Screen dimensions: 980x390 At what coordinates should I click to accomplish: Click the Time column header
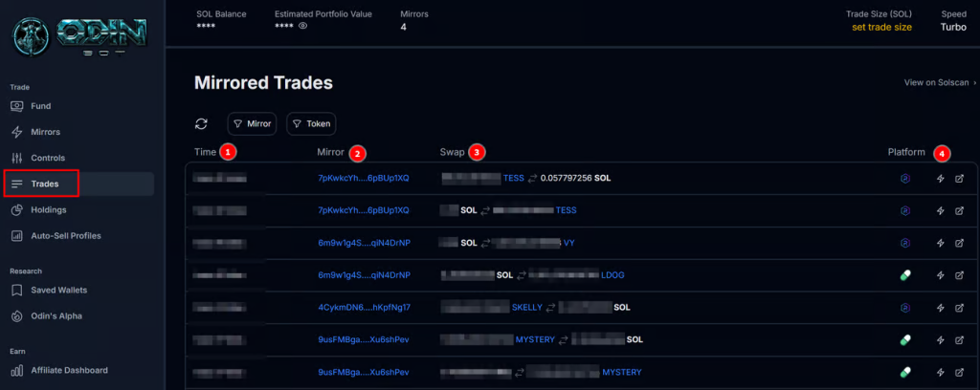(205, 152)
